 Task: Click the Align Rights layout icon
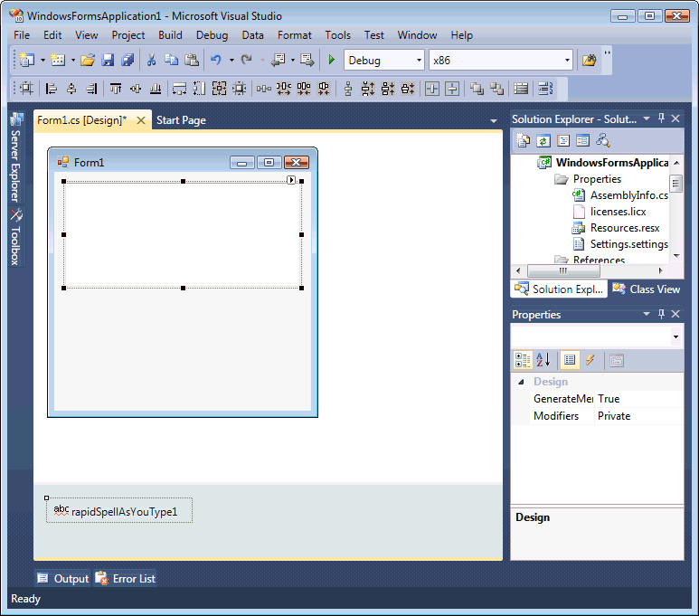click(x=91, y=89)
